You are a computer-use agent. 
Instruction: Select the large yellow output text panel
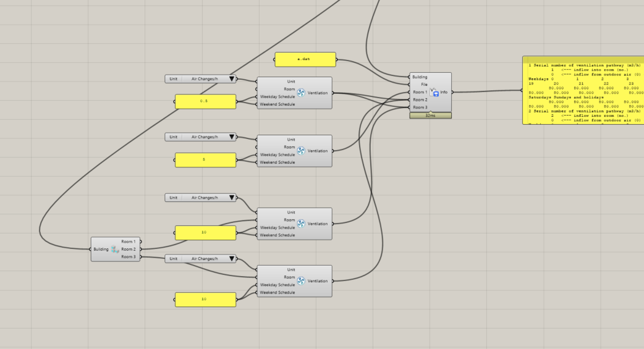[583, 90]
